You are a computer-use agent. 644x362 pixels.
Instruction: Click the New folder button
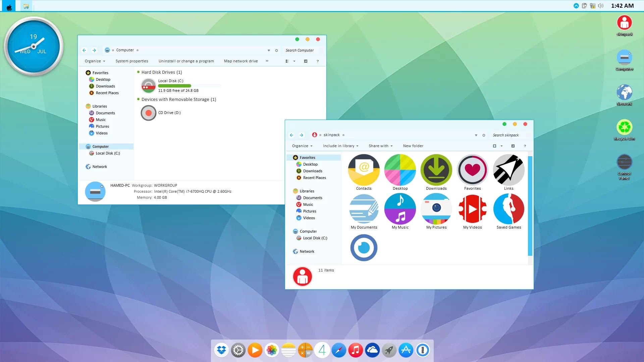coord(413,146)
